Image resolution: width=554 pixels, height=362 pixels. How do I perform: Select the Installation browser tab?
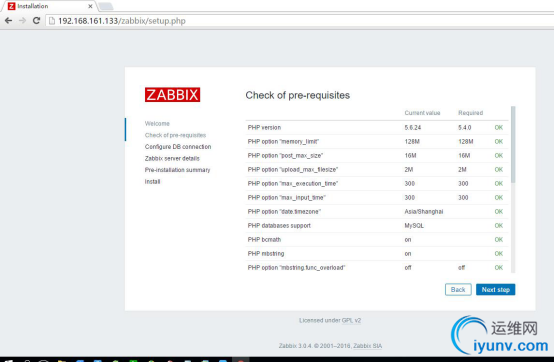click(49, 6)
